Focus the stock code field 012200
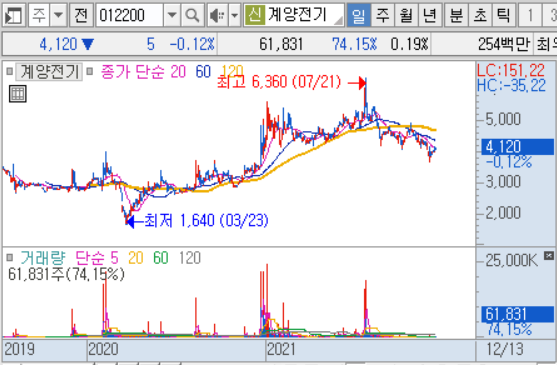Screen dimensions: 557x365 coord(130,15)
